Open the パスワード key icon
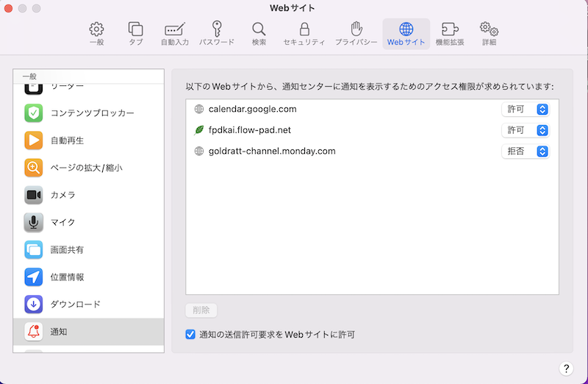 click(x=217, y=29)
